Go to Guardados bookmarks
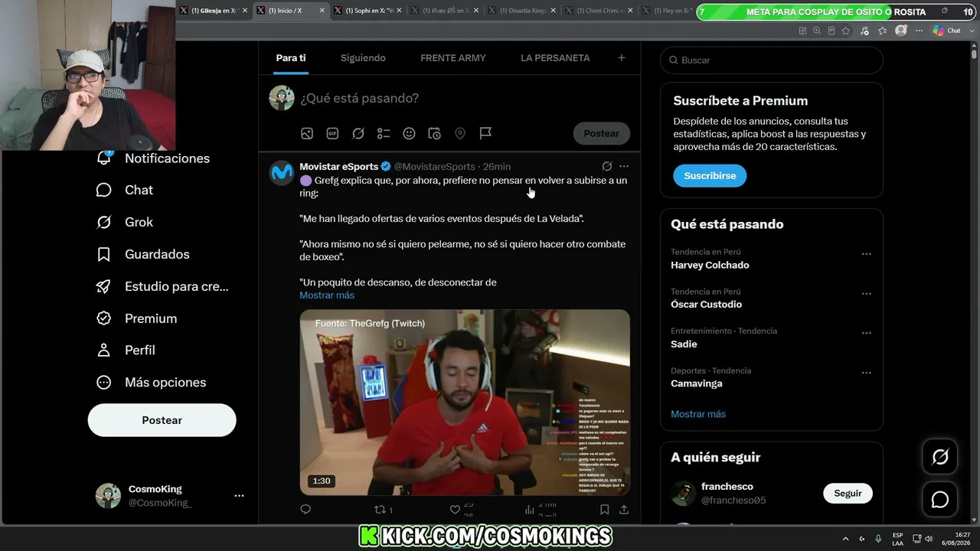 (142, 254)
